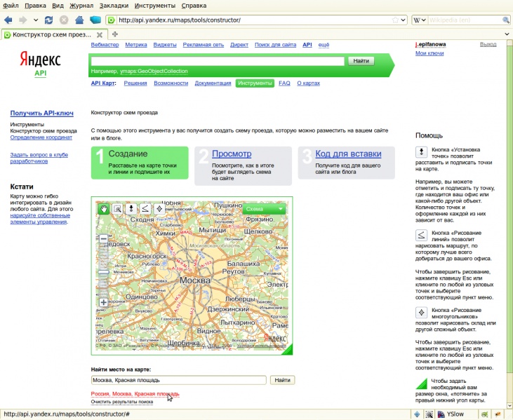
Task: Select the polygon drawing tool
Action: (x=159, y=209)
